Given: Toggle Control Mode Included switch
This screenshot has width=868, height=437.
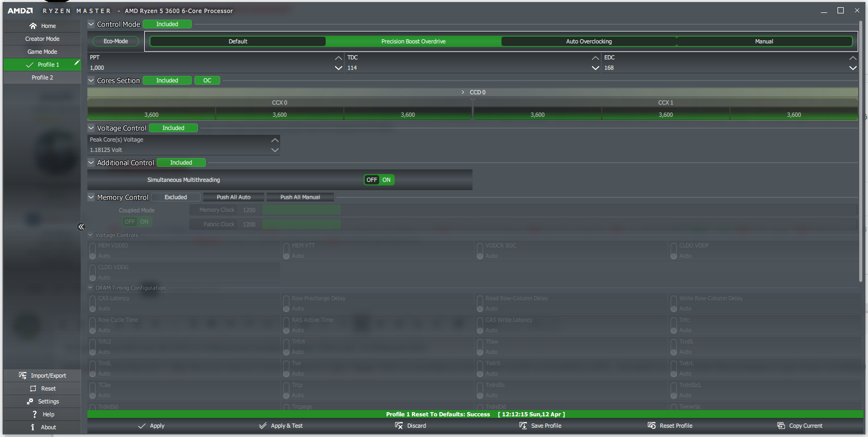Looking at the screenshot, I should [x=167, y=24].
